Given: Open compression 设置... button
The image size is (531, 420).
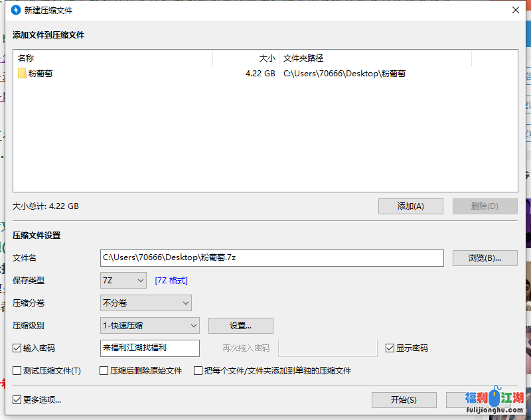Looking at the screenshot, I should [x=240, y=326].
